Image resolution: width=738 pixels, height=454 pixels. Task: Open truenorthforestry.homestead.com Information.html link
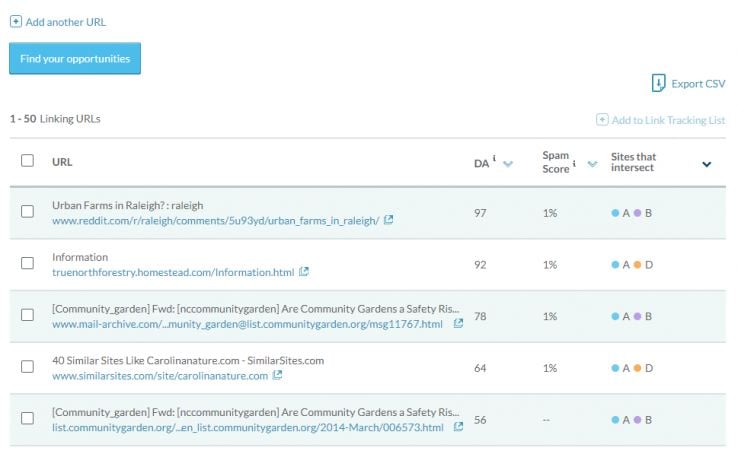tap(173, 272)
